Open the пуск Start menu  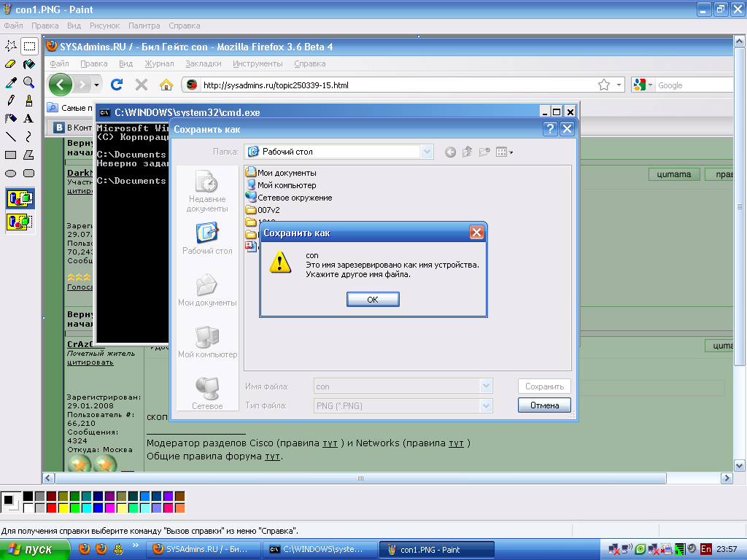click(x=34, y=550)
